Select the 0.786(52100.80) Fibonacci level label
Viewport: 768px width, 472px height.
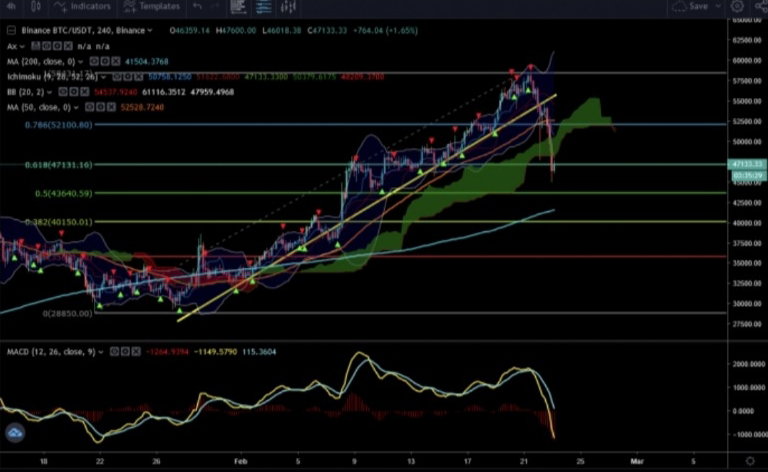59,125
